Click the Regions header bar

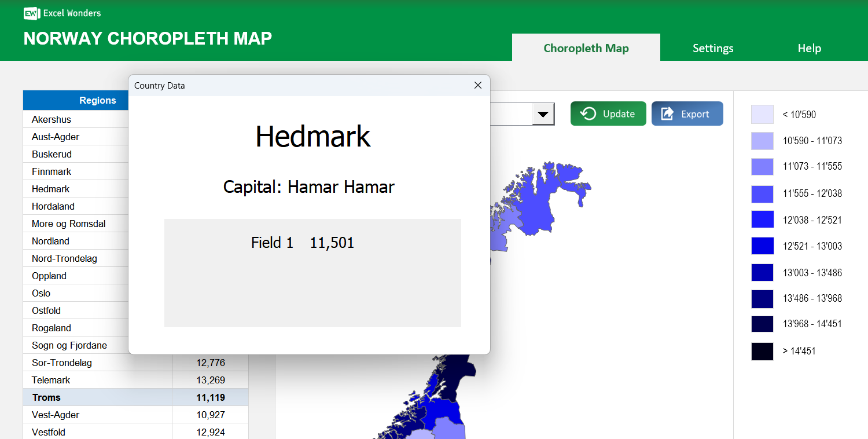point(97,100)
